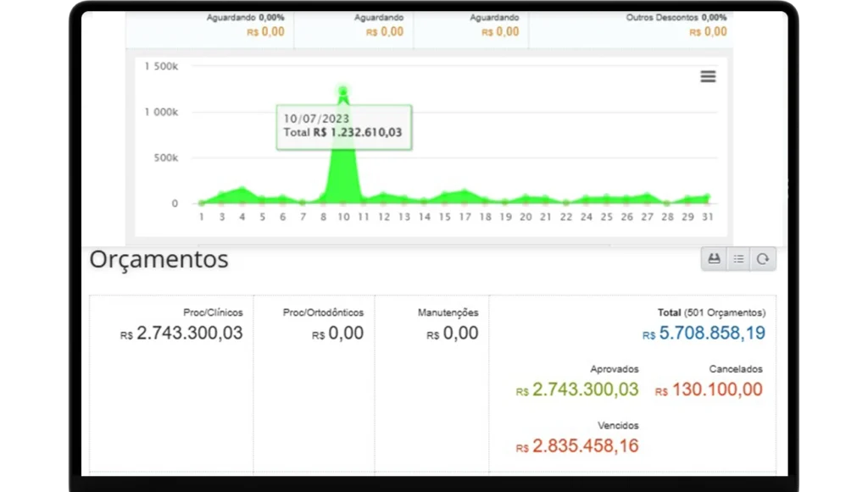Click the Cancelados amount 130.100,00
868x492 pixels.
(716, 390)
